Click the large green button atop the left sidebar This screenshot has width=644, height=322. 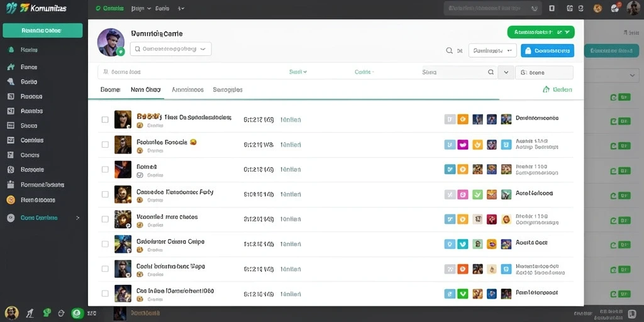click(43, 30)
